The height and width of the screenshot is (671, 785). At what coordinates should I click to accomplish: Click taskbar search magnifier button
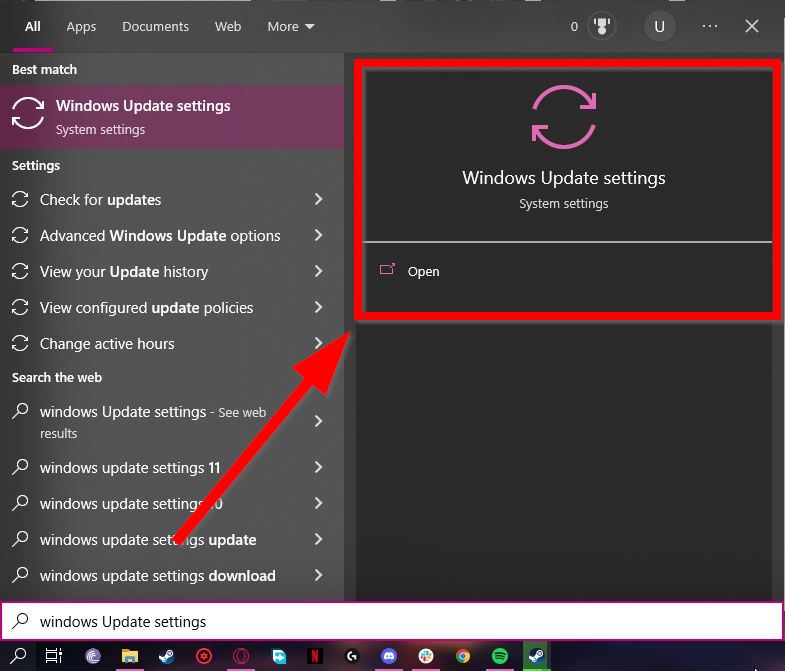[18, 655]
